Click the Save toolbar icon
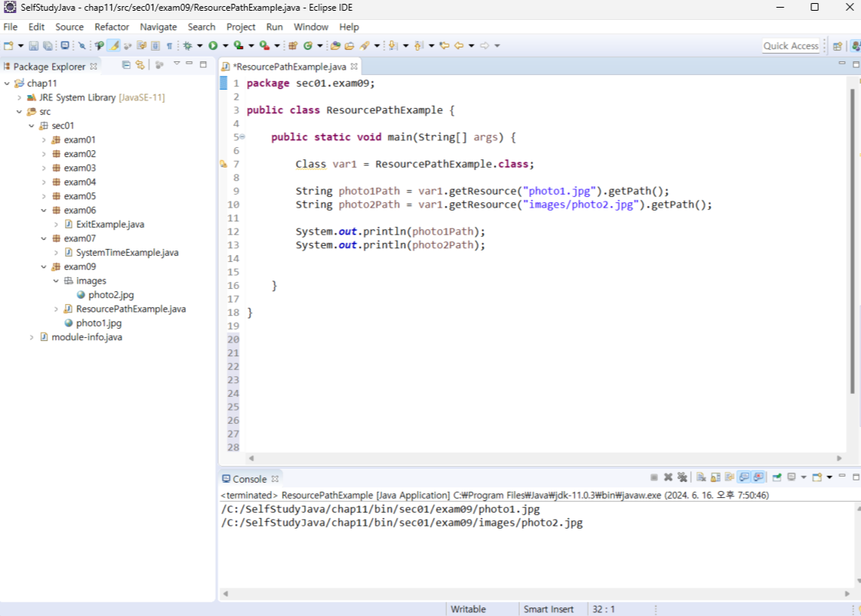Screen dimensions: 861x616 [34, 45]
